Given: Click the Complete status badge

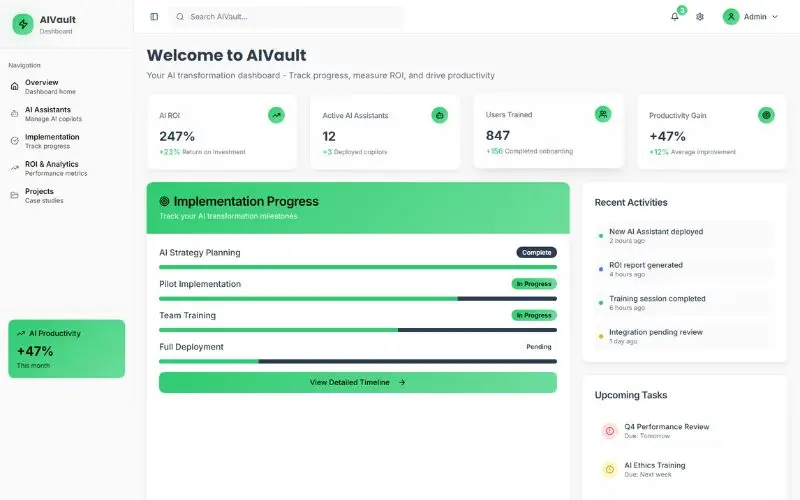Looking at the screenshot, I should point(536,253).
